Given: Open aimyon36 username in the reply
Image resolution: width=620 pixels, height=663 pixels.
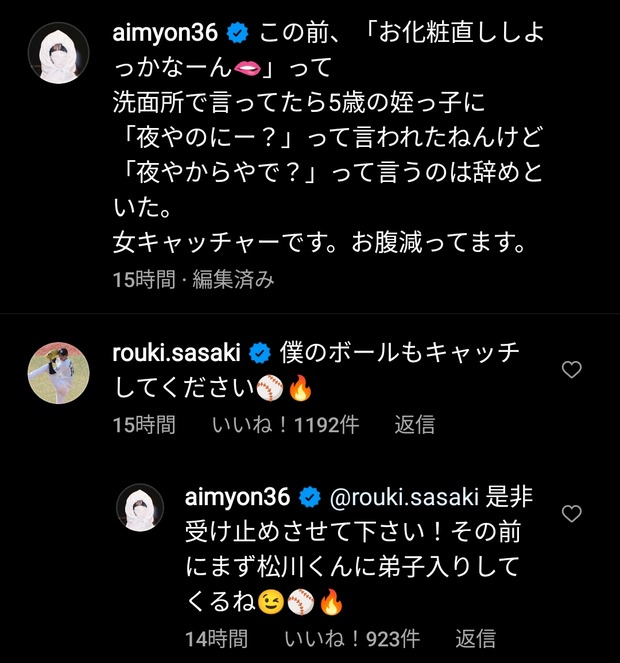Looking at the screenshot, I should point(237,497).
